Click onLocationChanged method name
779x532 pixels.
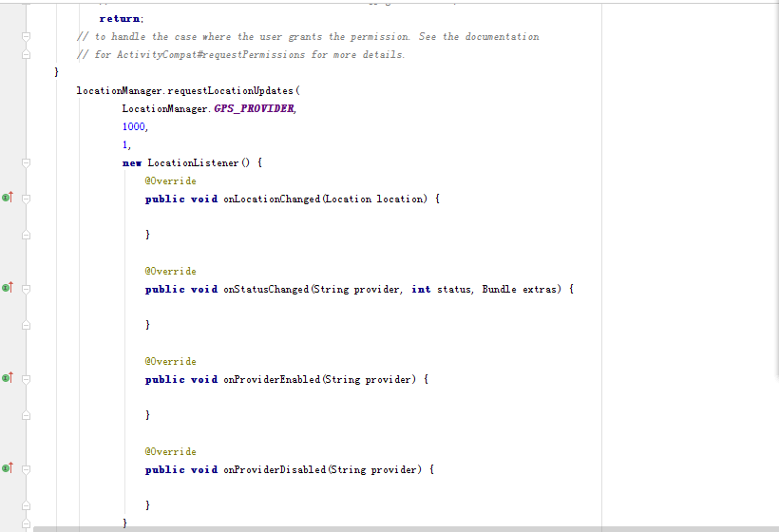tap(272, 199)
